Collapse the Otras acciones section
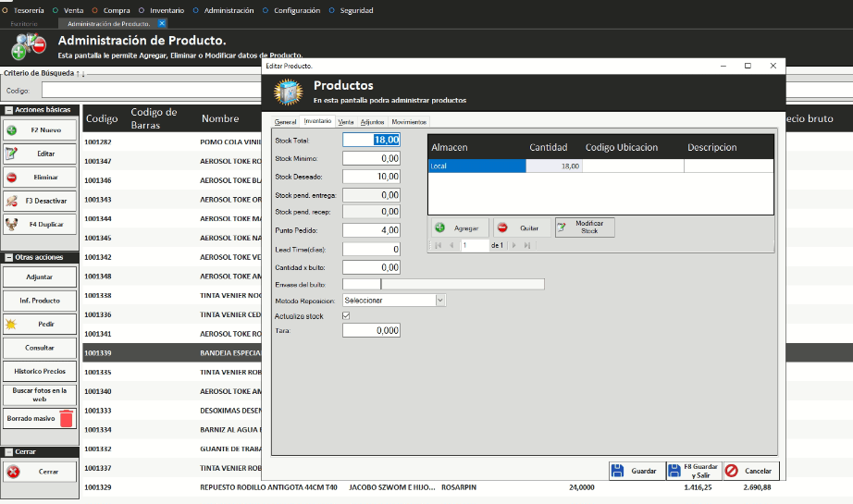 [x=8, y=257]
